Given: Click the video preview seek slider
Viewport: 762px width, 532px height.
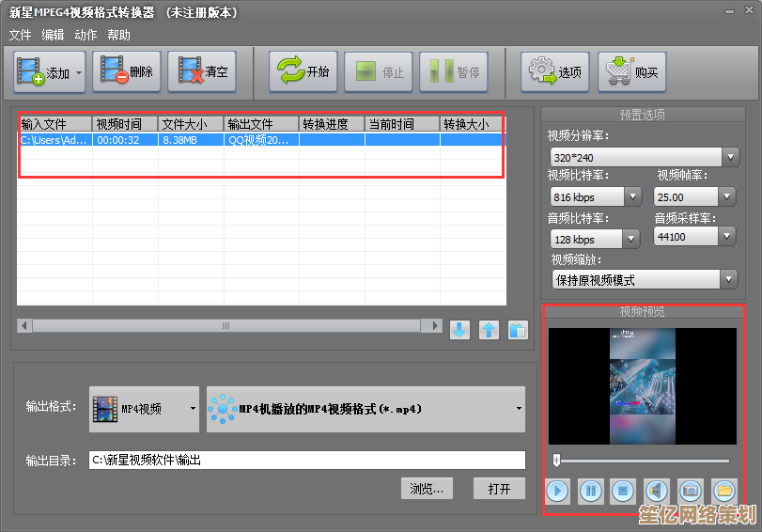Looking at the screenshot, I should pos(642,461).
